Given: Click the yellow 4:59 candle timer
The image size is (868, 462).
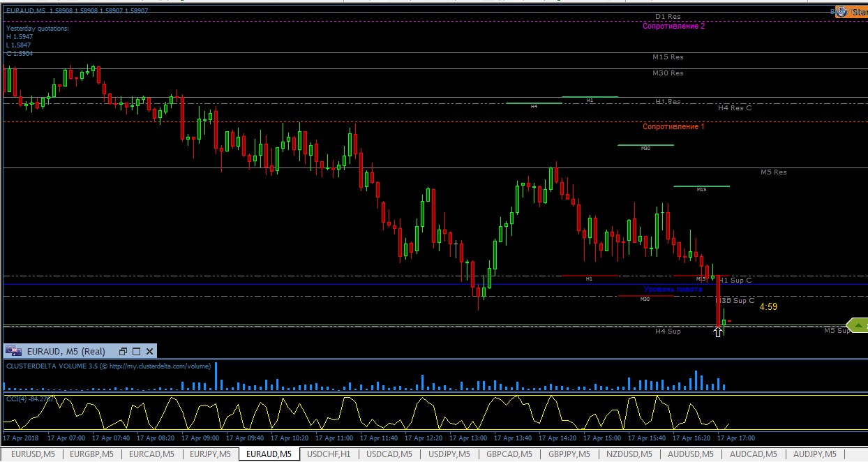Looking at the screenshot, I should 768,306.
